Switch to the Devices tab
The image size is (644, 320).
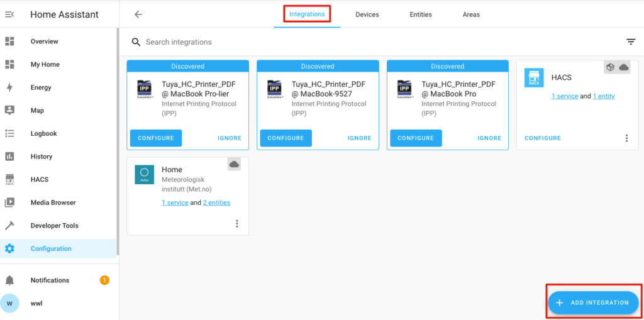click(x=367, y=14)
